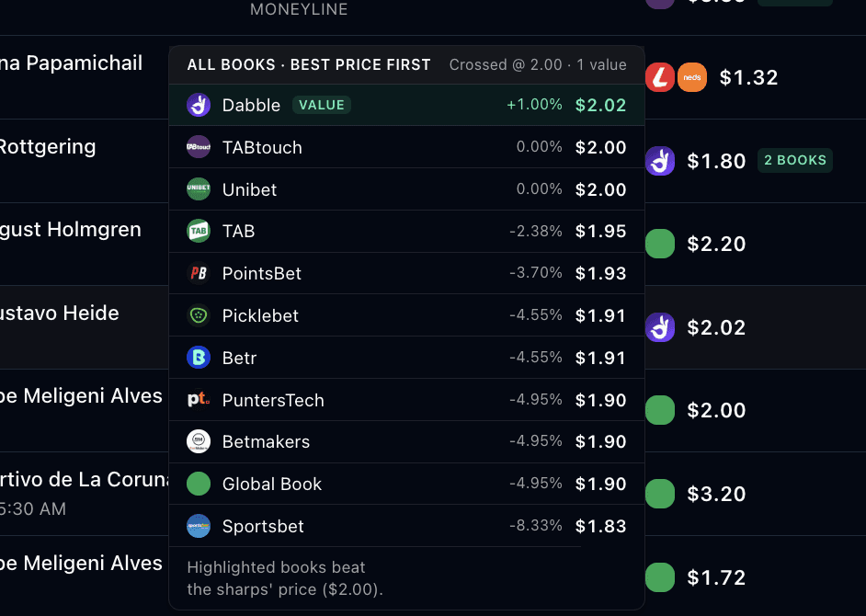The width and height of the screenshot is (866, 616).
Task: Click the green book icon beside $2.00 on right
Action: pos(660,410)
